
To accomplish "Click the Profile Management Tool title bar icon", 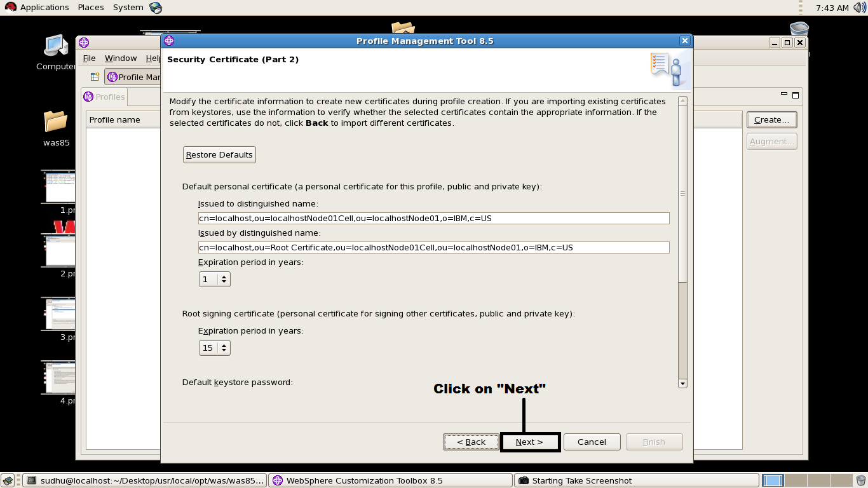I will click(x=168, y=41).
